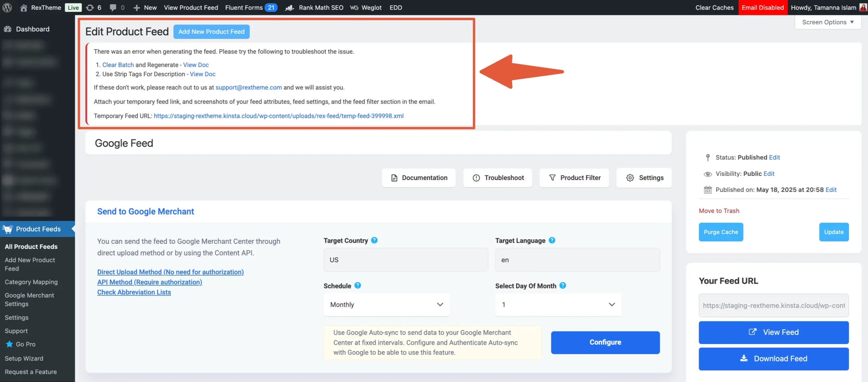
Task: Click Email Disabled red indicator
Action: point(763,7)
